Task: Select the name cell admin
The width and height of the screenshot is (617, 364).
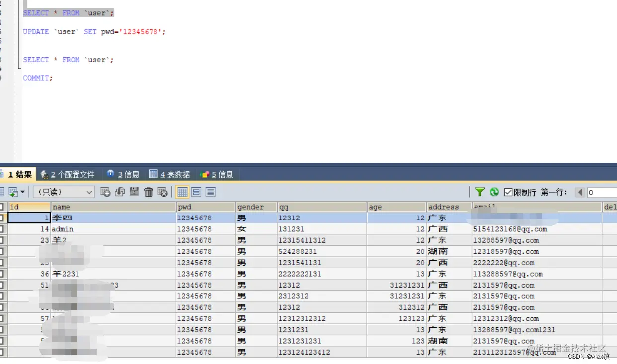Action: [113, 229]
